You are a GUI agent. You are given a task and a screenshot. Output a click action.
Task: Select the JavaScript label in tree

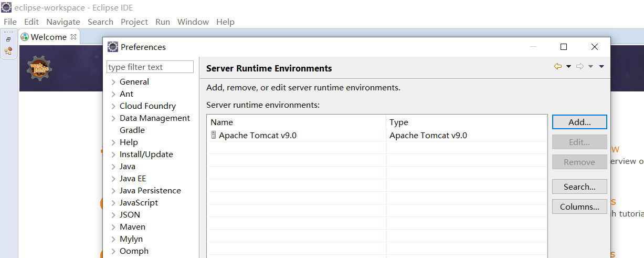pos(139,203)
